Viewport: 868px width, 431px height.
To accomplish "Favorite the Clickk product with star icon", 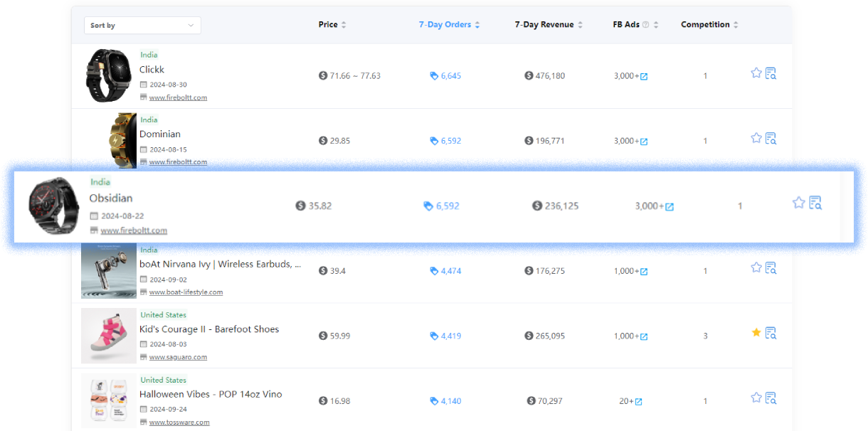I will point(756,73).
